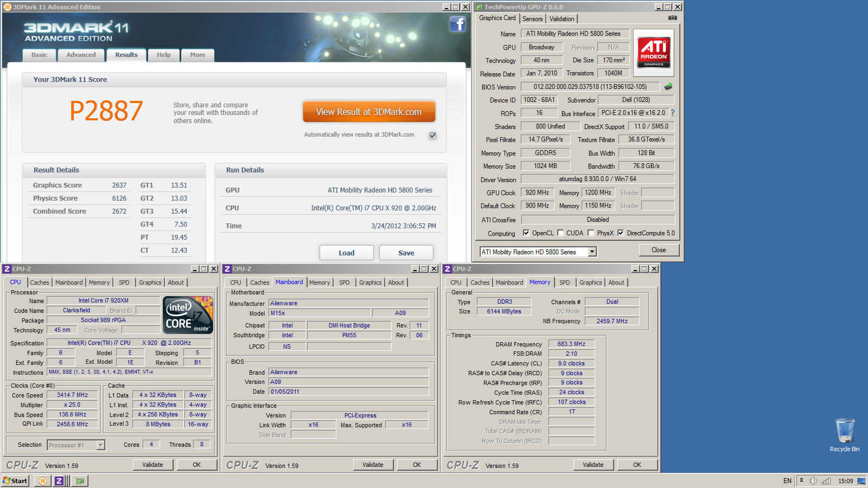Click the BIOS save chip icon in GPU-Z
Screen dimensions: 868x488
668,86
